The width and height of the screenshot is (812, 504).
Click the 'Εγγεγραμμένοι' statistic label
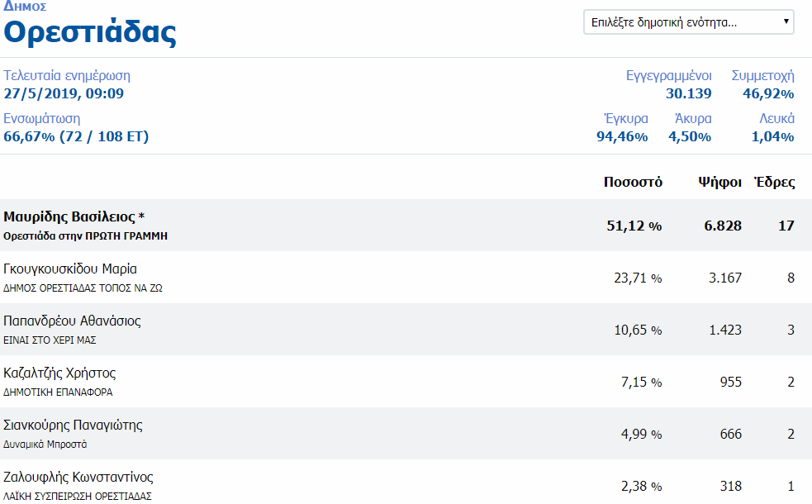pyautogui.click(x=670, y=76)
